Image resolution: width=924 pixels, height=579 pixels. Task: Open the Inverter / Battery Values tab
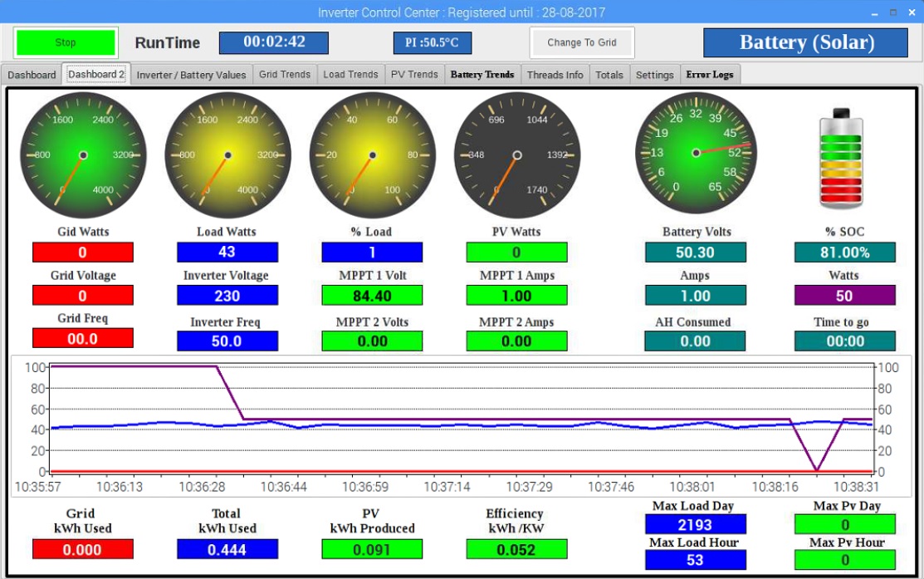[191, 75]
